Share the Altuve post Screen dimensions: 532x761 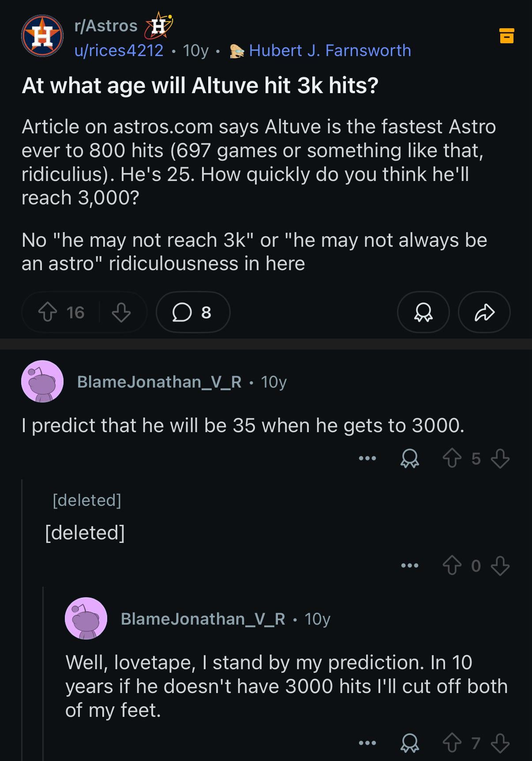484,312
